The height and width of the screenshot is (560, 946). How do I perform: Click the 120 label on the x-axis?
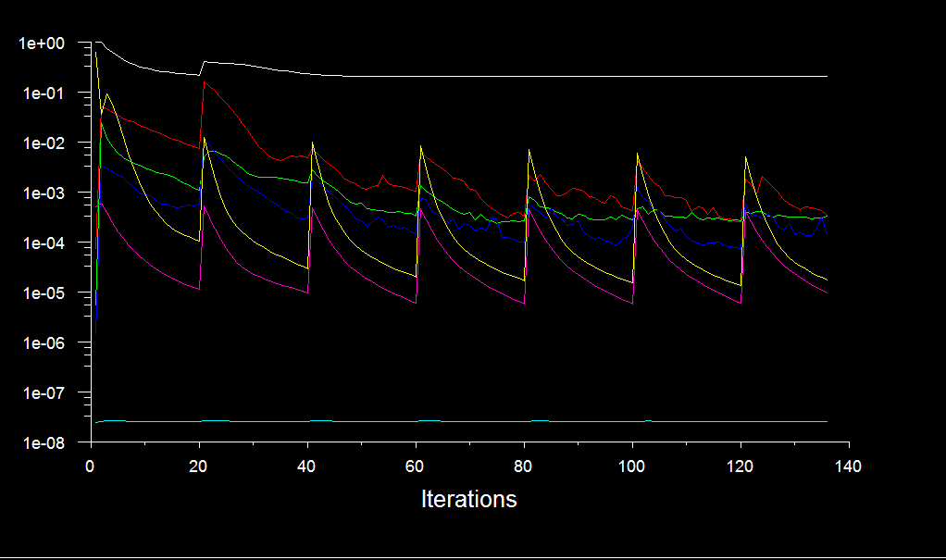740,466
